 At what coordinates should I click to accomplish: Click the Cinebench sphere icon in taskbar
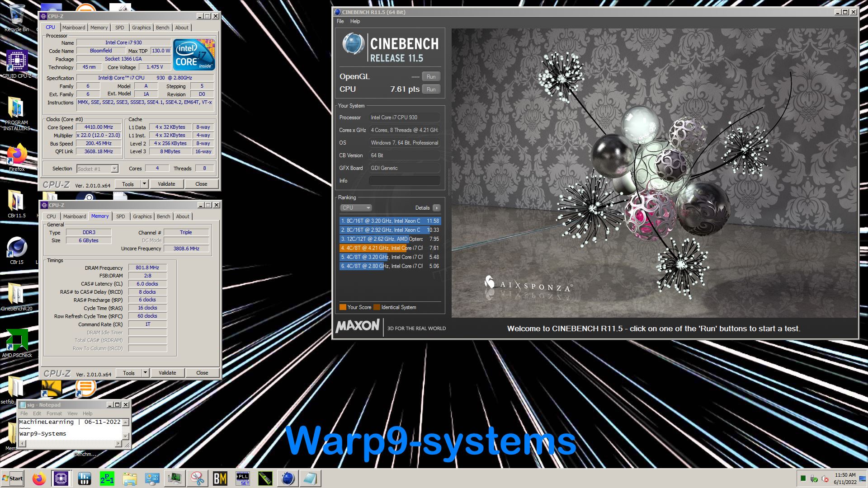[288, 479]
